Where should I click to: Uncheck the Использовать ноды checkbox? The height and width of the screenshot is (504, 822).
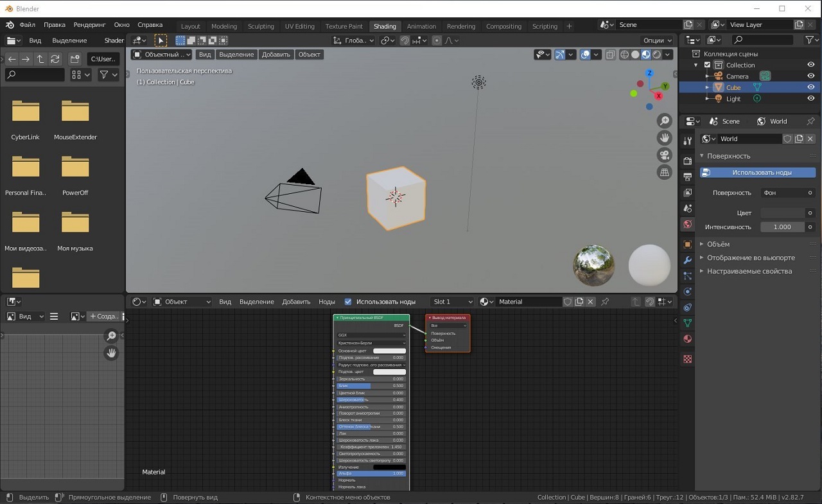(348, 302)
